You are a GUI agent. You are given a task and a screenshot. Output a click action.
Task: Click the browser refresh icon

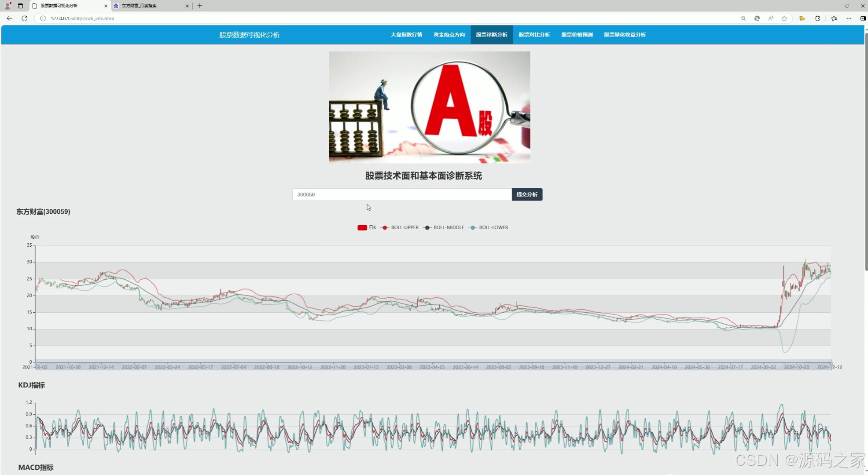(25, 18)
